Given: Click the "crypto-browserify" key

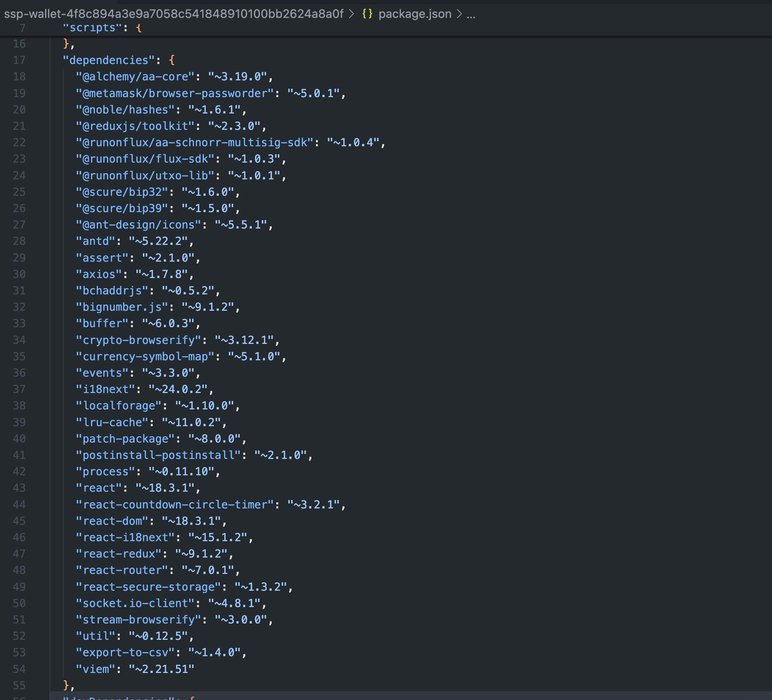Looking at the screenshot, I should (139, 340).
